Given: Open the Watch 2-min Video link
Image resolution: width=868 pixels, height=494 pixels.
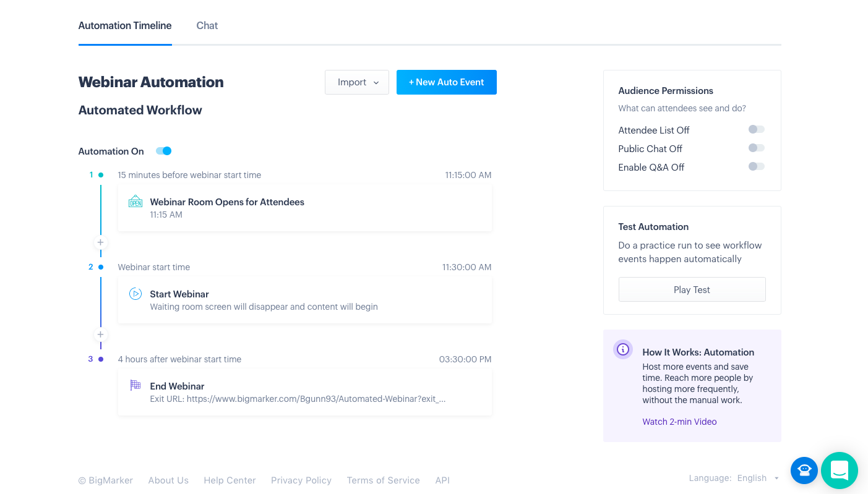Looking at the screenshot, I should (679, 422).
